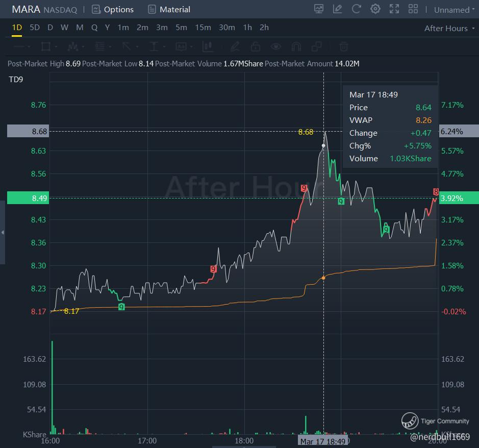479x448 pixels.
Task: Switch to the 2h interval
Action: 264,28
